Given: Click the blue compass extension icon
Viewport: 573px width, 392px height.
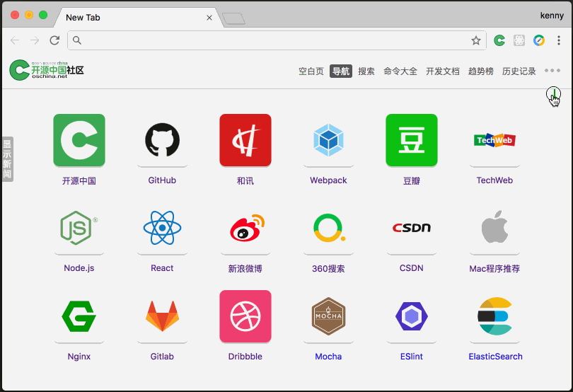Looking at the screenshot, I should [539, 40].
